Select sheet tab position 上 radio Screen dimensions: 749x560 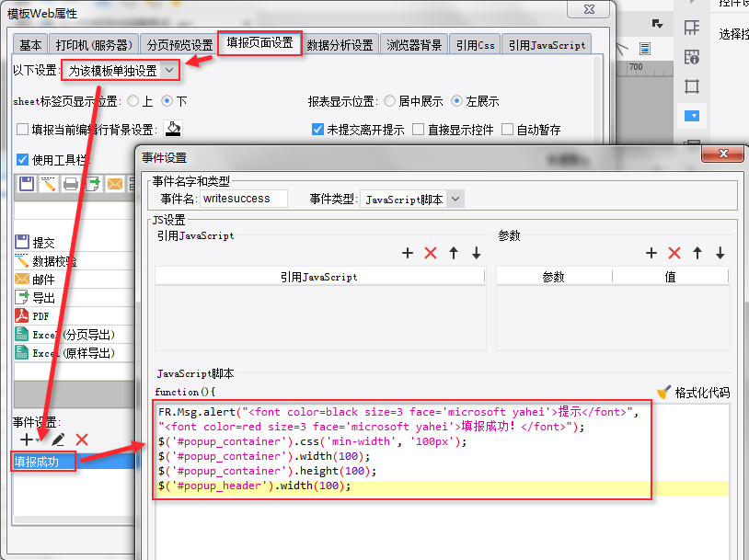point(133,101)
